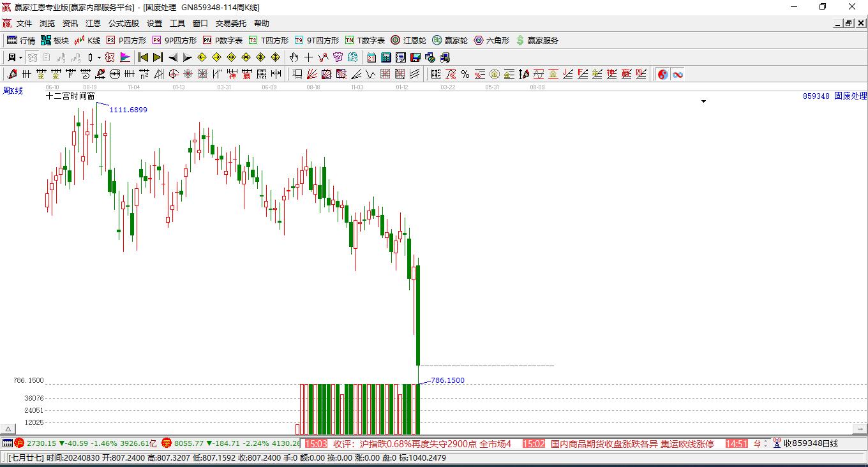Click the save floppy disk icon
Image resolution: width=868 pixels, height=467 pixels.
415,57
